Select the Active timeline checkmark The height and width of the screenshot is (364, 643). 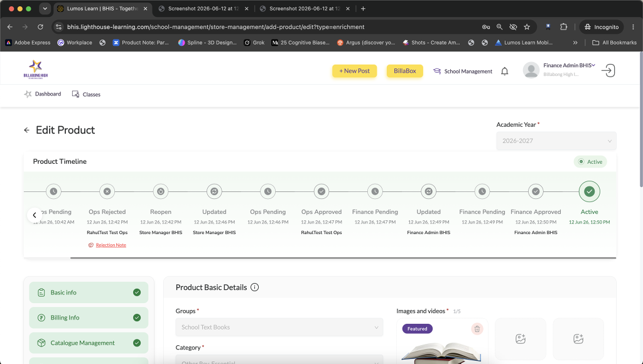pyautogui.click(x=589, y=191)
